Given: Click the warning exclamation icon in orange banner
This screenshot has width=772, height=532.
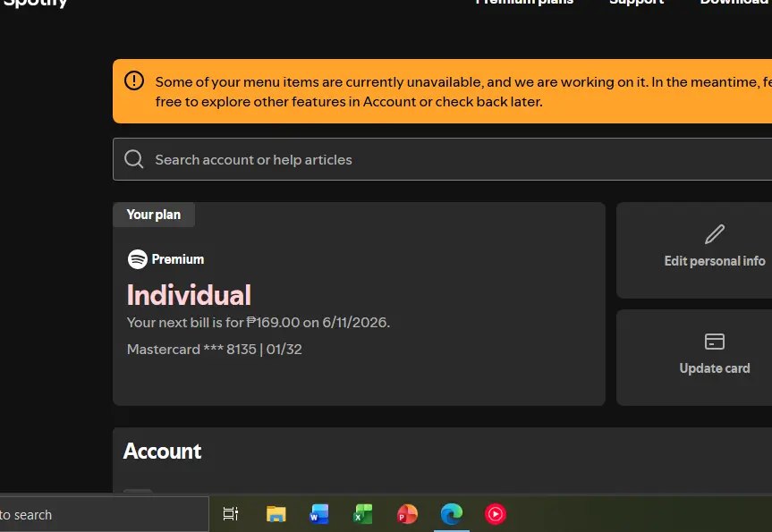Looking at the screenshot, I should (134, 80).
